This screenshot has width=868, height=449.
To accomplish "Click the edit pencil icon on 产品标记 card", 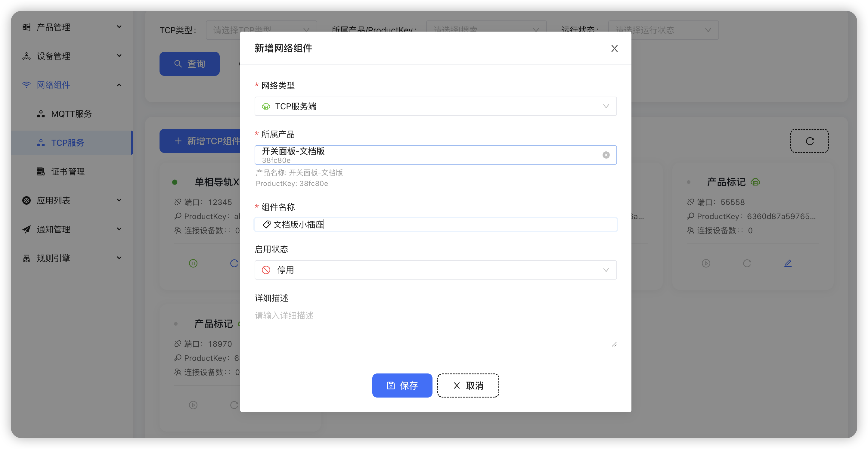I will (788, 263).
